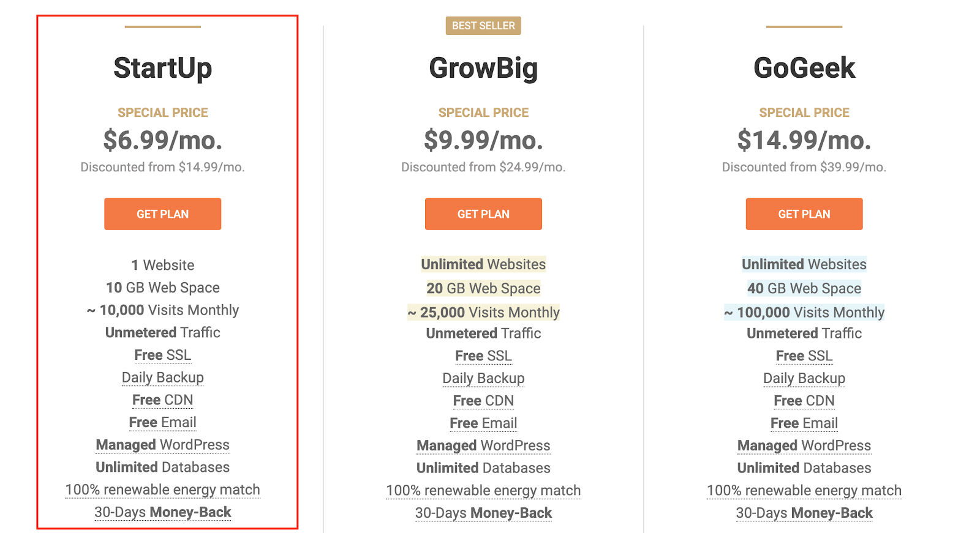The height and width of the screenshot is (533, 980).
Task: Click Daily Backup link in StartUp plan
Action: pyautogui.click(x=162, y=378)
